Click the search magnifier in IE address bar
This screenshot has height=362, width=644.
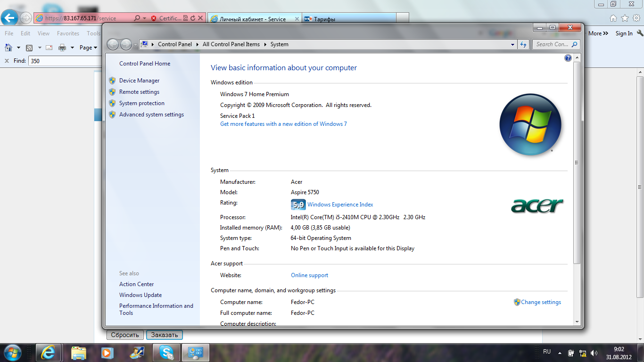click(x=137, y=18)
